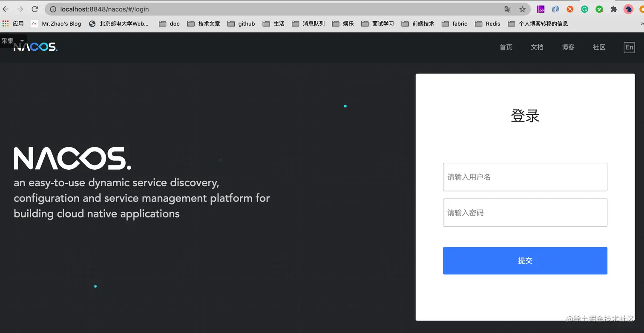This screenshot has height=333, width=644.
Task: Switch language with the En button
Action: 629,47
